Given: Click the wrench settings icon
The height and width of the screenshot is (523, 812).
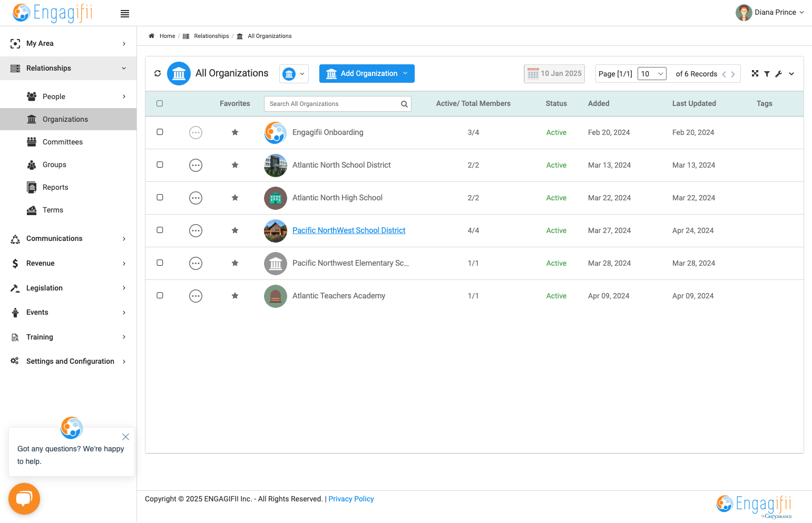Looking at the screenshot, I should [779, 74].
